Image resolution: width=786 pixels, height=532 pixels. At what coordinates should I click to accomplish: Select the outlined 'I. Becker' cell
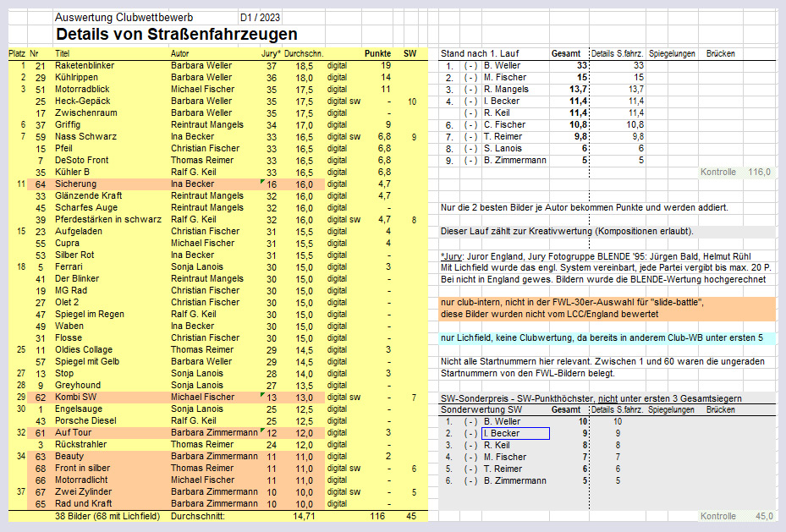[x=515, y=433]
